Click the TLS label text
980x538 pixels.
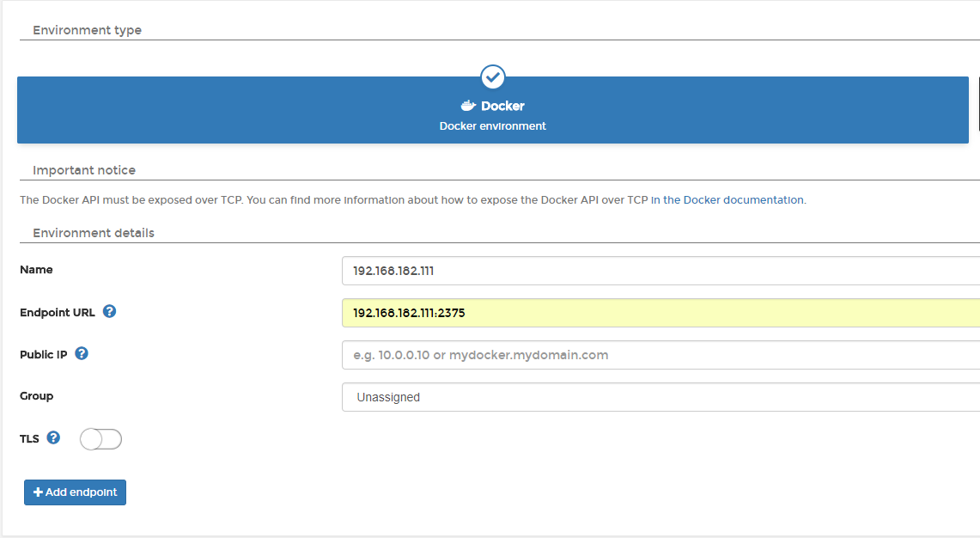[29, 438]
